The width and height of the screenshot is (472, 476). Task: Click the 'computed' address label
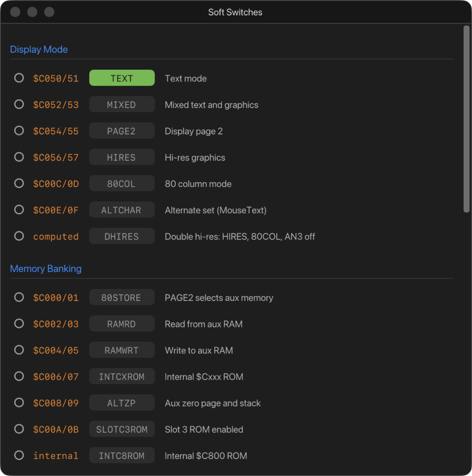click(56, 237)
